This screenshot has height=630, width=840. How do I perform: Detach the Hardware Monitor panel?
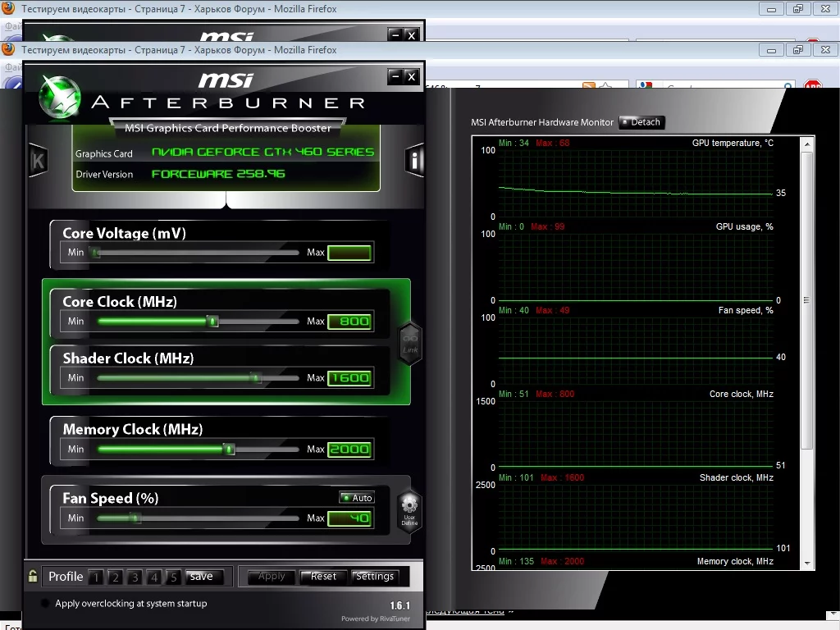click(641, 122)
